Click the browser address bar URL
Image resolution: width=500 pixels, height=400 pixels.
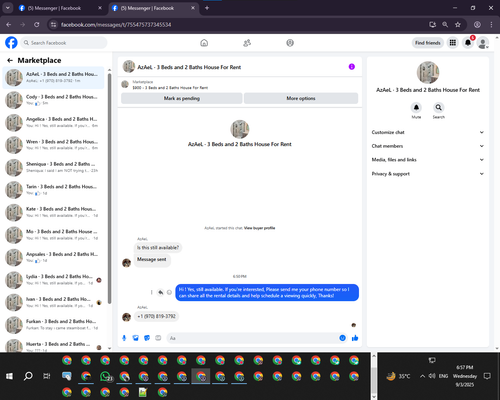116,25
